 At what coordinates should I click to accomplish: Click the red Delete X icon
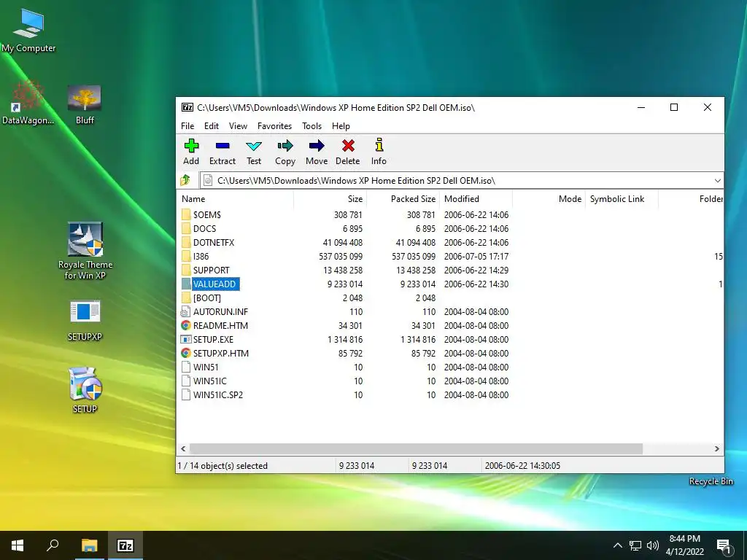[348, 146]
